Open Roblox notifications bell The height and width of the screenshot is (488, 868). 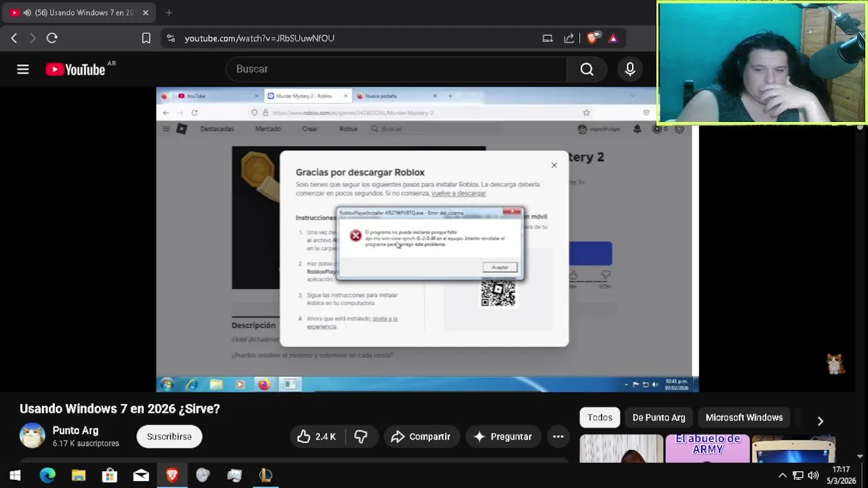coord(637,129)
